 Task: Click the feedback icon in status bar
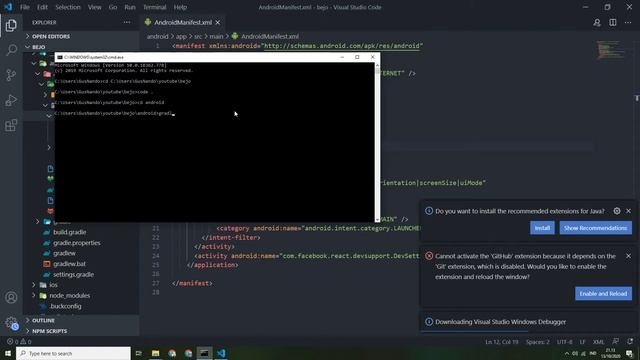point(616,342)
